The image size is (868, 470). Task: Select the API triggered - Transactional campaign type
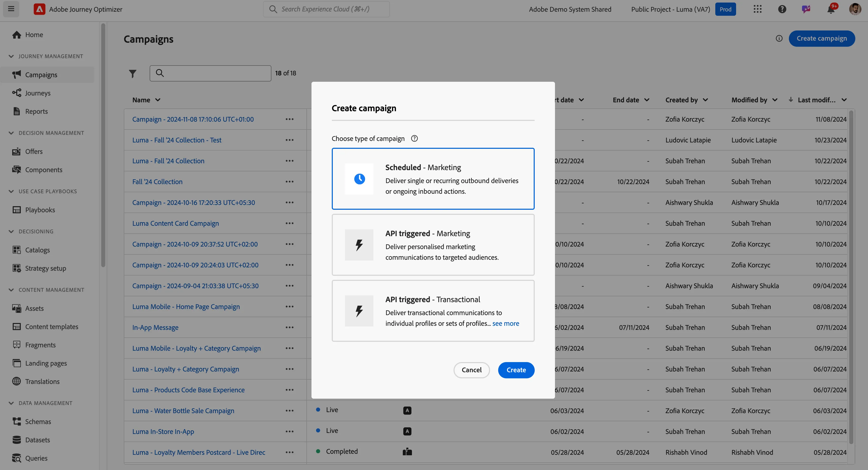coord(433,311)
